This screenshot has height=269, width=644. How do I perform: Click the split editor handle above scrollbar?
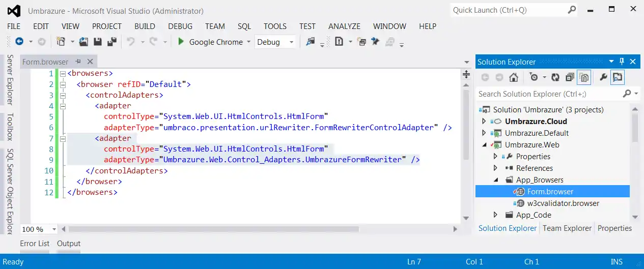[x=466, y=74]
